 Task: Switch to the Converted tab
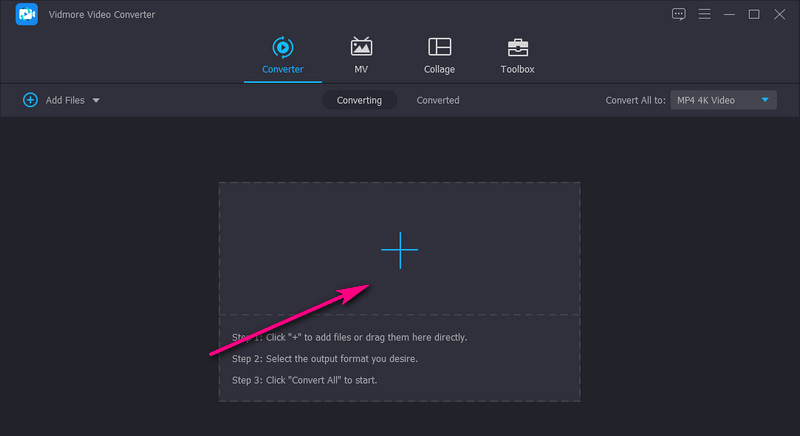coord(438,100)
